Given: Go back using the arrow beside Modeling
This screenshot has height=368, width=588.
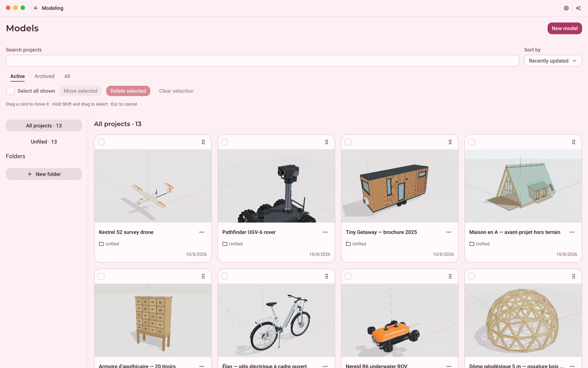Looking at the screenshot, I should click(x=36, y=8).
